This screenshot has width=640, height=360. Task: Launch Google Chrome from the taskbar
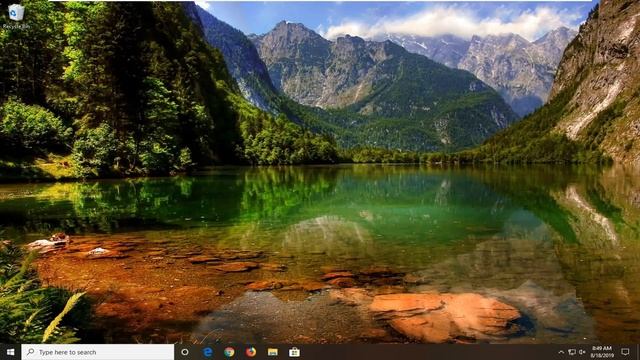pyautogui.click(x=229, y=352)
